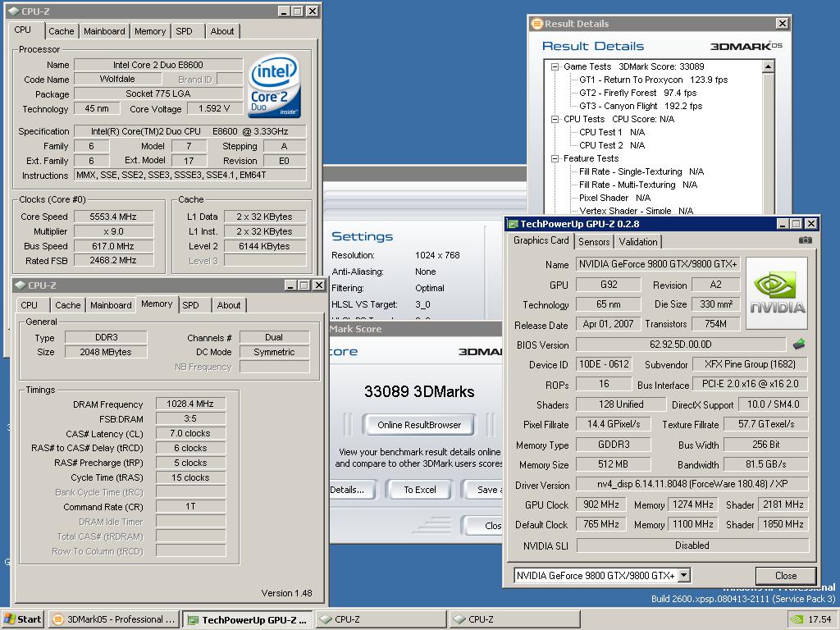Open the graphics card selector dropdown in GPU-Z
This screenshot has height=630, width=840.
point(683,575)
